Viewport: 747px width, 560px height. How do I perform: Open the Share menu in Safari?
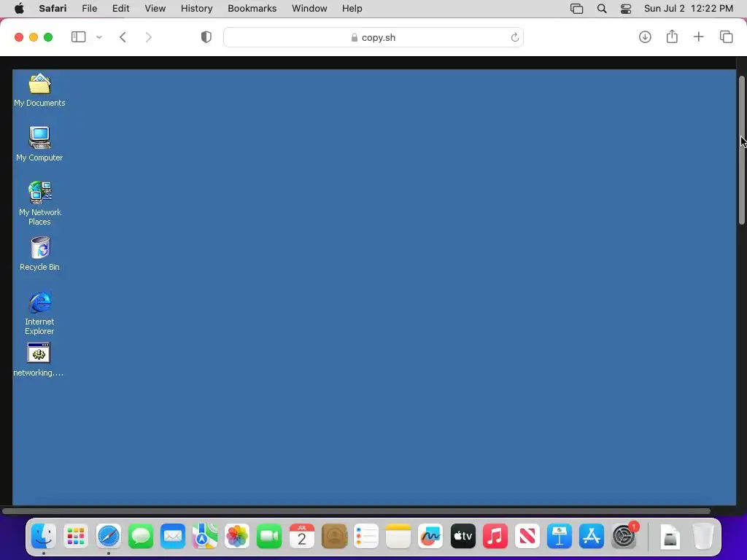(x=672, y=36)
